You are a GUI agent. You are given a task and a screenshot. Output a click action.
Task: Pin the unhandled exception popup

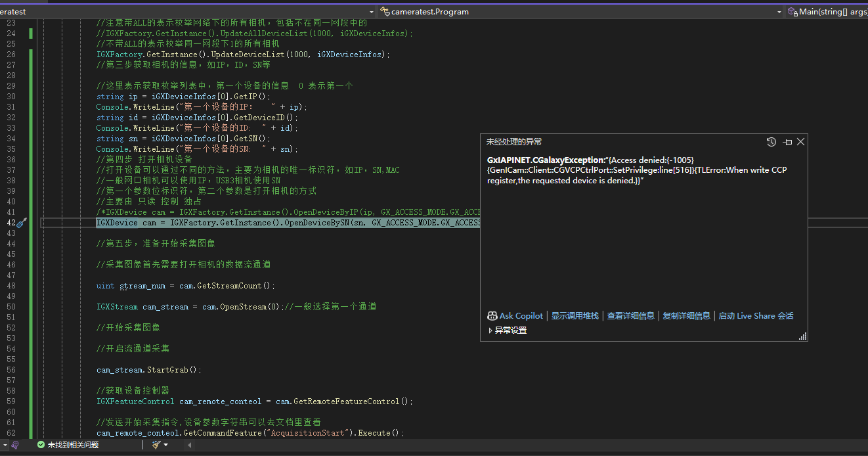788,142
